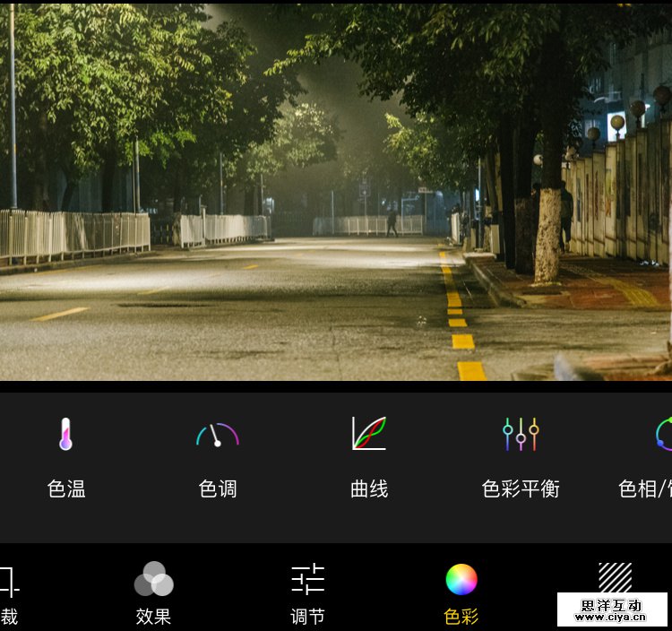This screenshot has height=631, width=672.
Task: Choose the 色温 text label
Action: [65, 488]
